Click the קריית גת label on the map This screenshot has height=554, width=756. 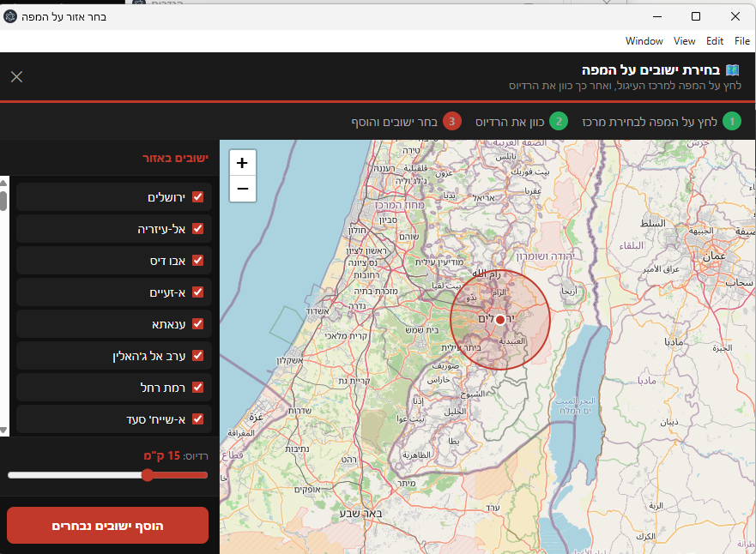pyautogui.click(x=354, y=381)
